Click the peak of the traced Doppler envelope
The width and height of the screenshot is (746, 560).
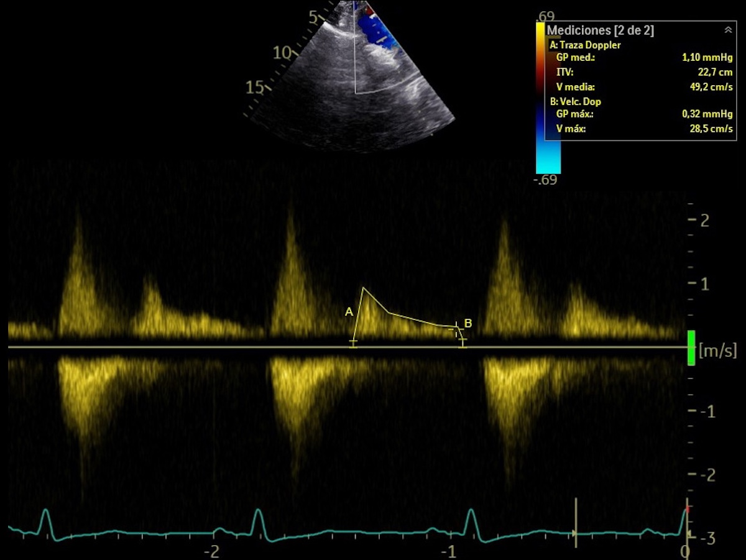click(364, 288)
